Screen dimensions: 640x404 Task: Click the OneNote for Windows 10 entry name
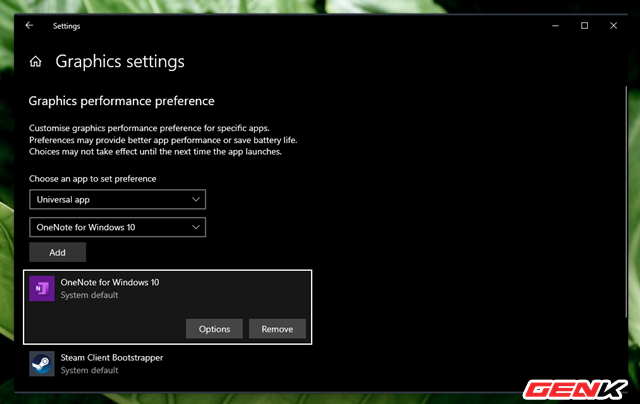[109, 282]
